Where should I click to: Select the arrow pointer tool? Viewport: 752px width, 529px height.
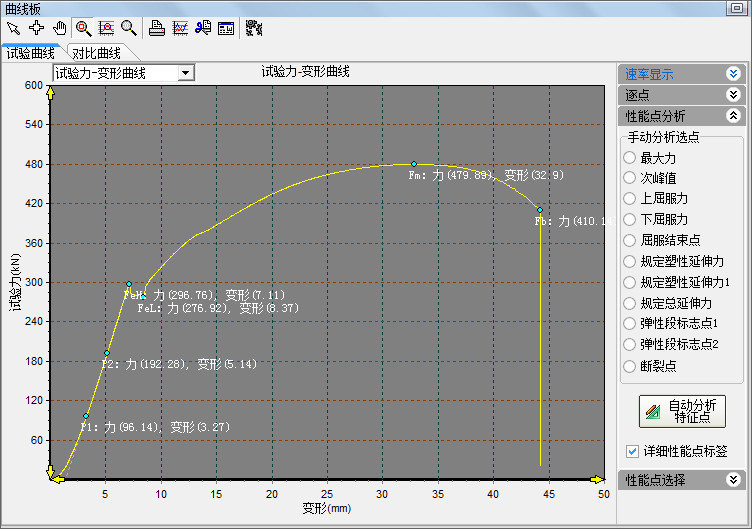pos(12,27)
